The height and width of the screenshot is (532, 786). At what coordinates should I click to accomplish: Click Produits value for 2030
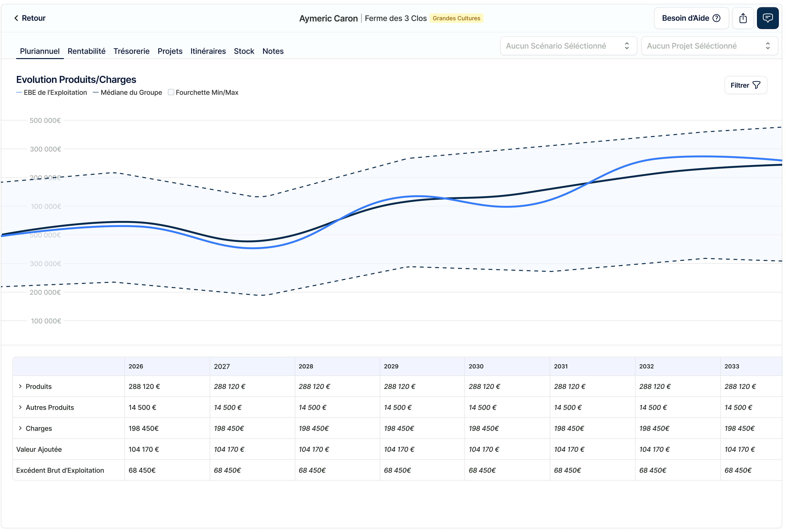click(x=484, y=386)
